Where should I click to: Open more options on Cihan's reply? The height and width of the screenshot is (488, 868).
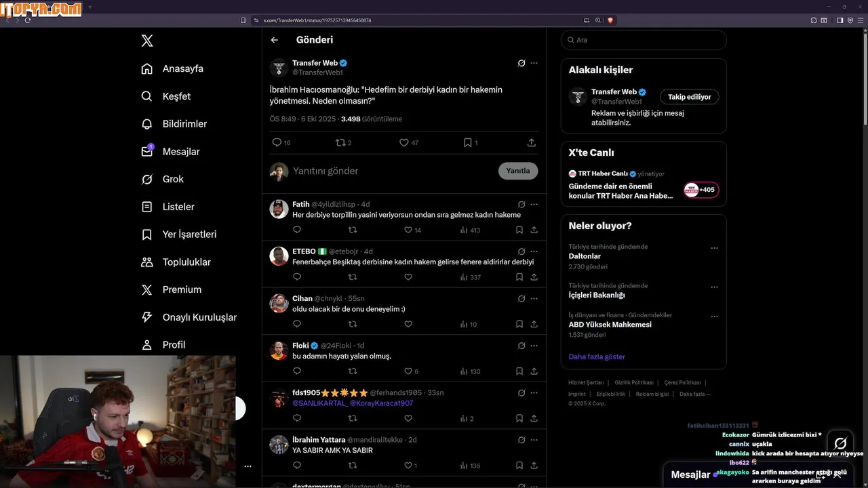tap(534, 298)
